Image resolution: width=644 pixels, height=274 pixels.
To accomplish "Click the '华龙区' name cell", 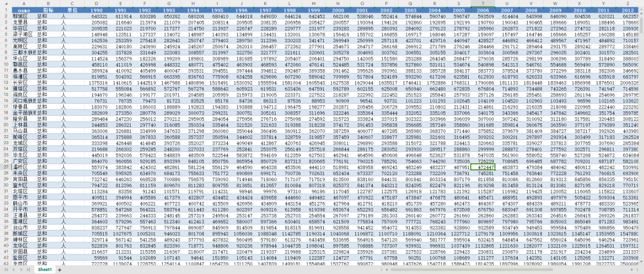I will tap(24, 155).
